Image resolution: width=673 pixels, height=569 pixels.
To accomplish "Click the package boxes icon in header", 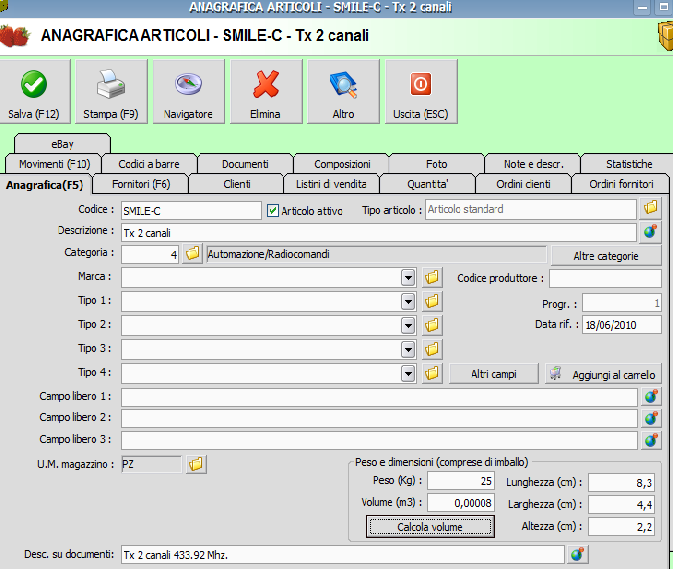I will tap(665, 36).
